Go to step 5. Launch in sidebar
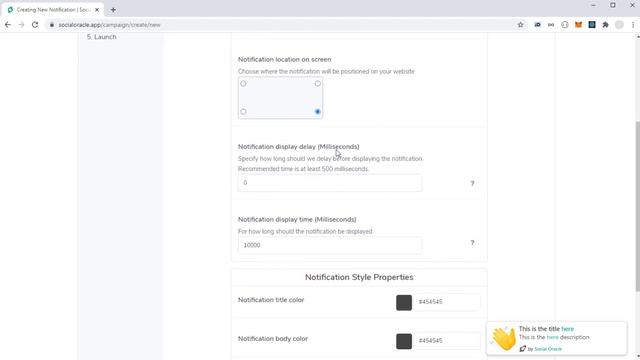 102,37
